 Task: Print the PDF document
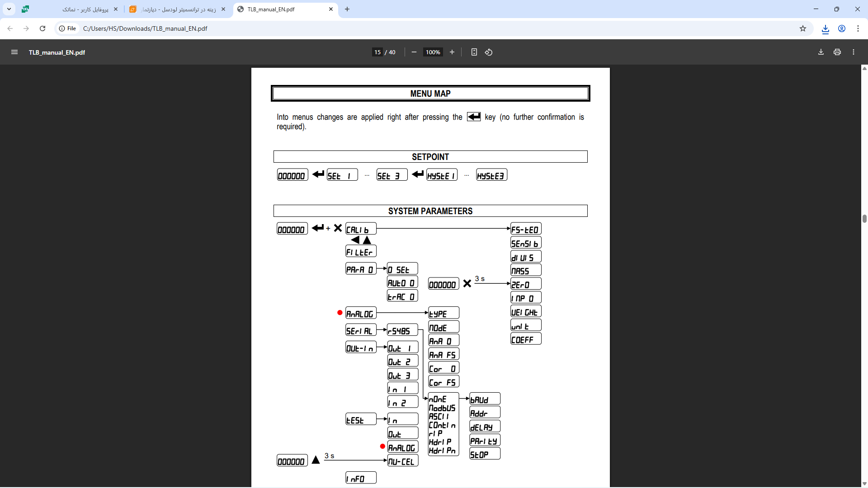(837, 52)
